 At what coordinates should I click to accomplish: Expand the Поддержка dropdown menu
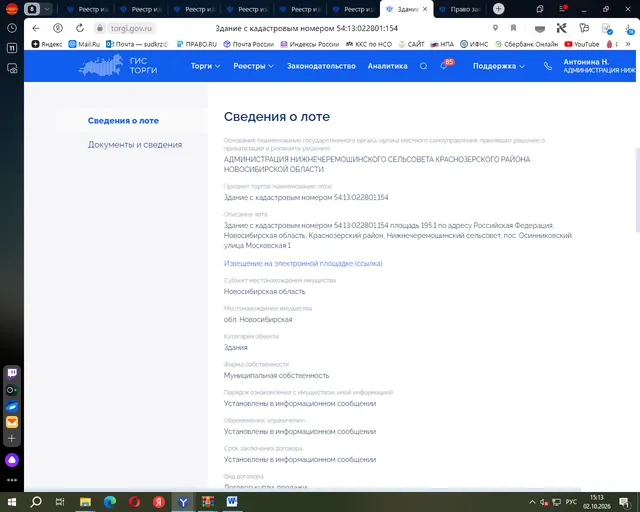[x=498, y=66]
